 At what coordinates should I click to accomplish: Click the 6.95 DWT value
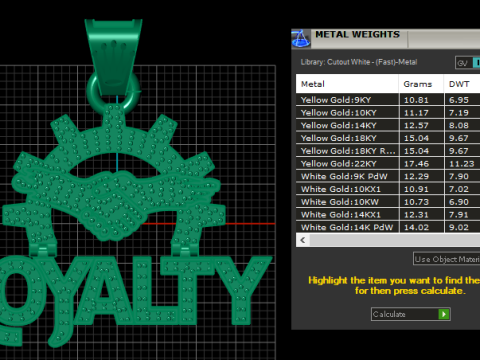click(x=459, y=100)
